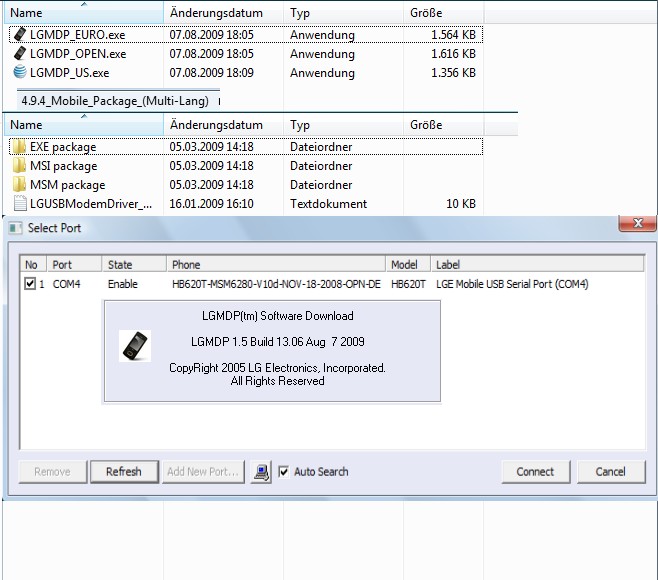Toggle the Auto Search checkbox
This screenshot has width=658, height=580.
click(284, 472)
